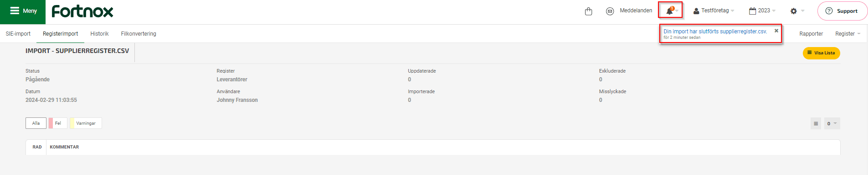Open the notification bell icon
This screenshot has height=175, width=868.
pos(670,10)
